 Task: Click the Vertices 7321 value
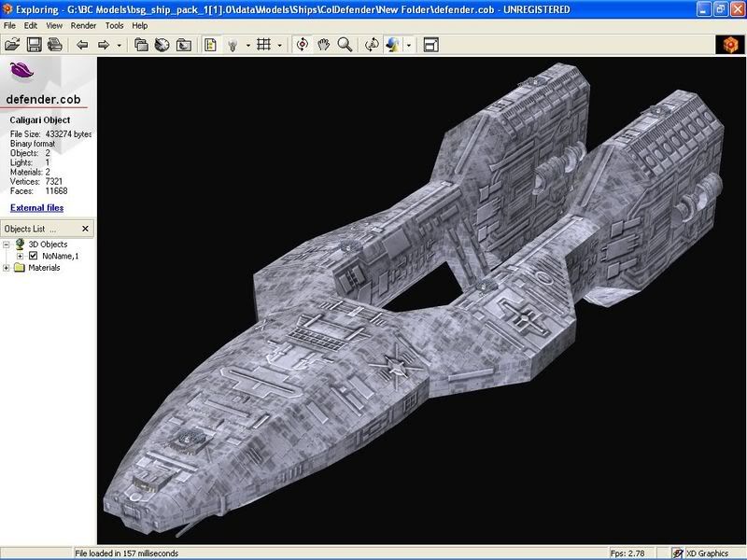tap(54, 181)
